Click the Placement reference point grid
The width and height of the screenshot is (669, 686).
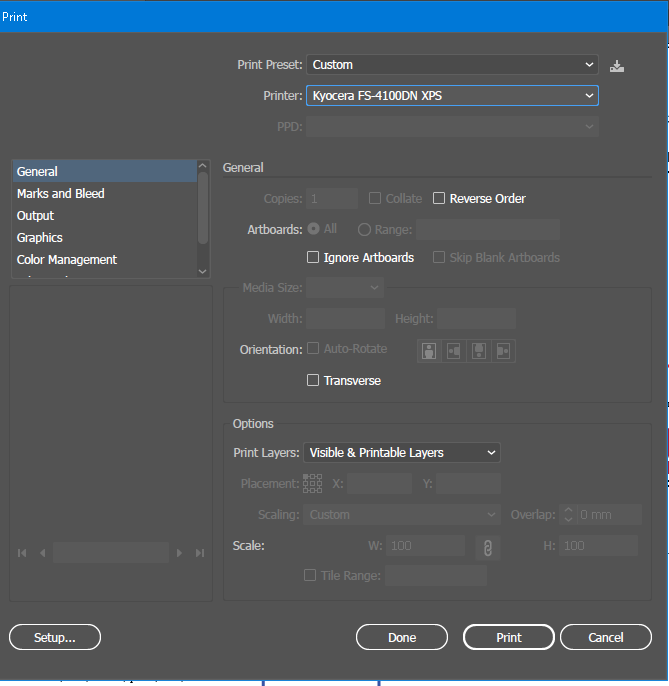[x=312, y=483]
